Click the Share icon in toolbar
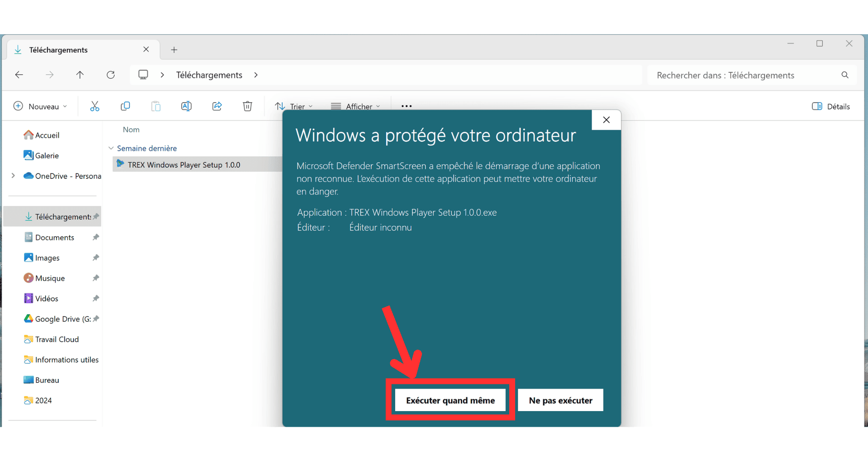The height and width of the screenshot is (461, 868). point(217,106)
